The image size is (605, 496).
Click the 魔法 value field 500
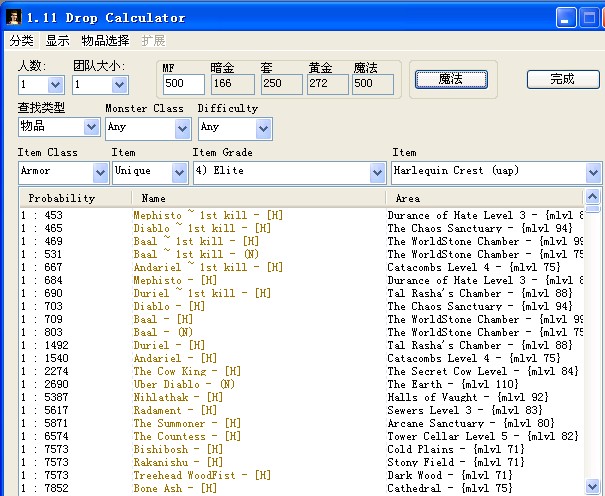[373, 84]
